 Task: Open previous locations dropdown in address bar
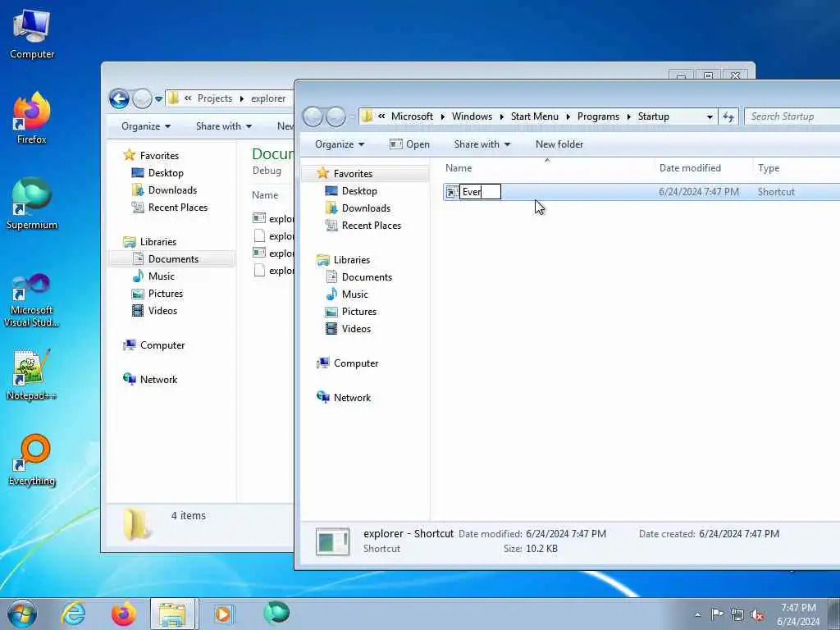(x=710, y=116)
